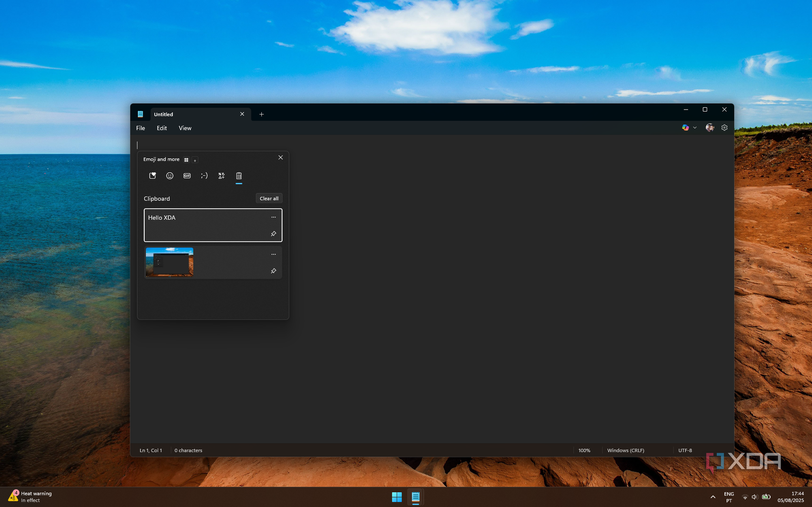Open the Edit menu
Image resolution: width=812 pixels, height=507 pixels.
(161, 128)
